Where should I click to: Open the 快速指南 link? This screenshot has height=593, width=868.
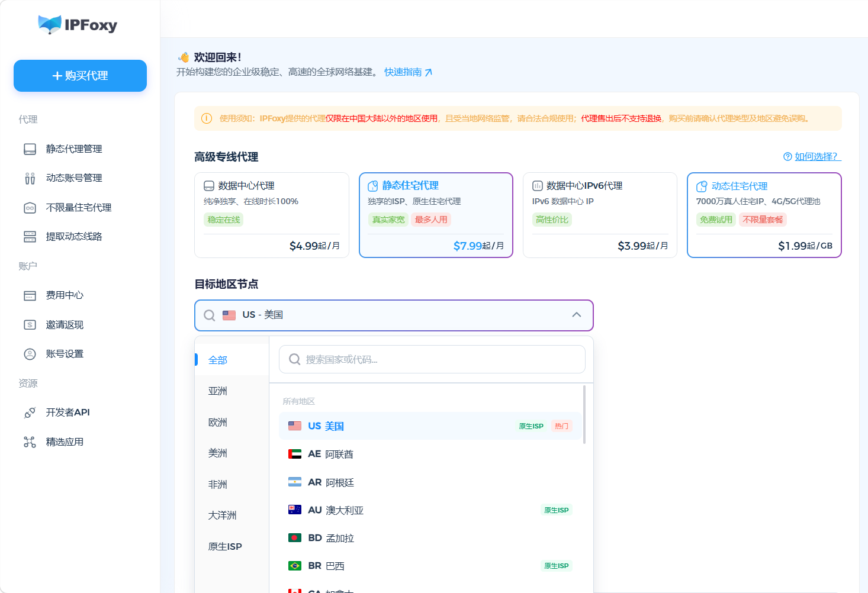point(409,72)
